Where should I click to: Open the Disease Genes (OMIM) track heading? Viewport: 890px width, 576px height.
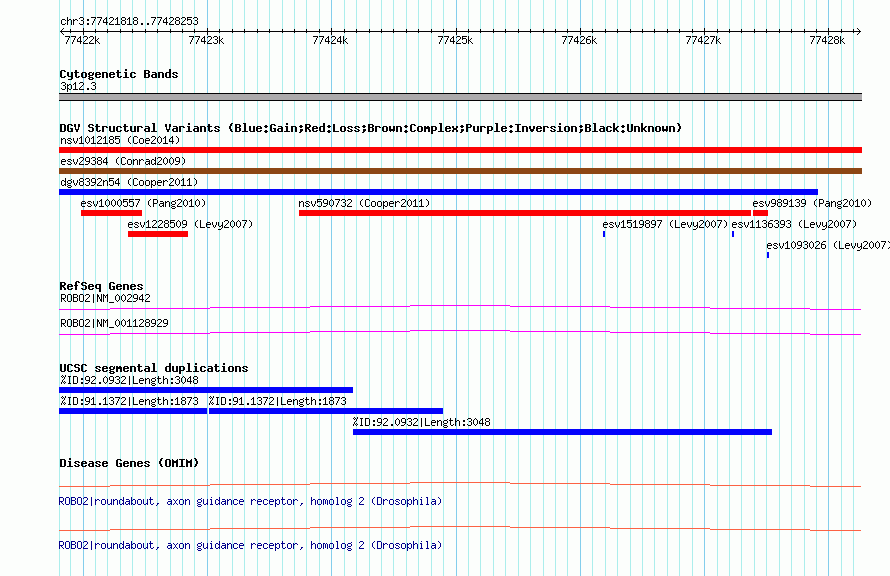[x=129, y=463]
